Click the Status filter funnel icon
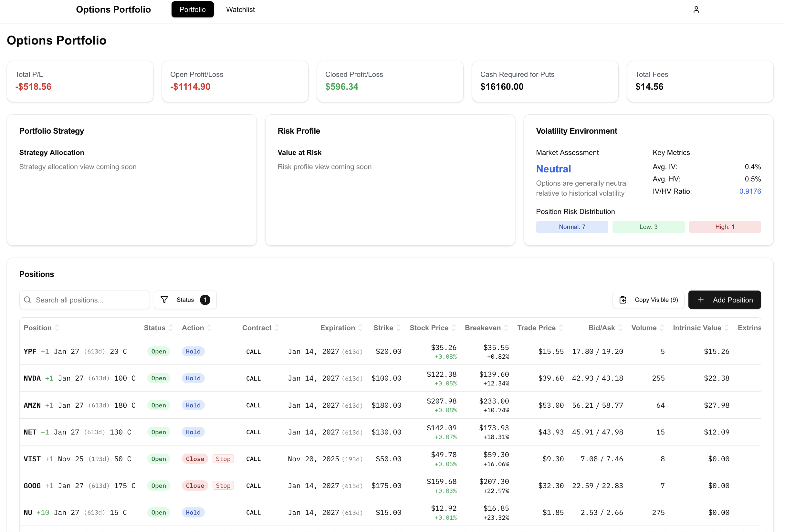This screenshot has width=785, height=532. [x=164, y=300]
